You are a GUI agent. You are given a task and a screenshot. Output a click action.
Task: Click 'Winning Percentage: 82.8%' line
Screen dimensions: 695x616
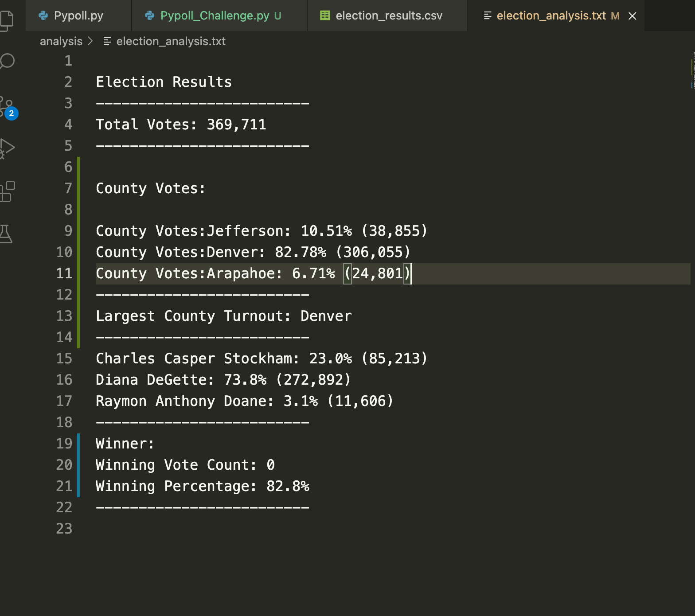coord(203,486)
